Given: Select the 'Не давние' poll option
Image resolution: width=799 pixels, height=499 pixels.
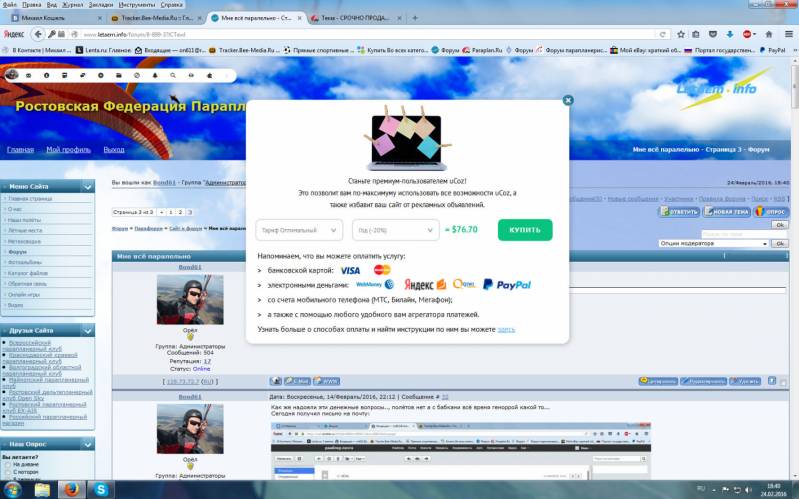Looking at the screenshot, I should coord(7,465).
